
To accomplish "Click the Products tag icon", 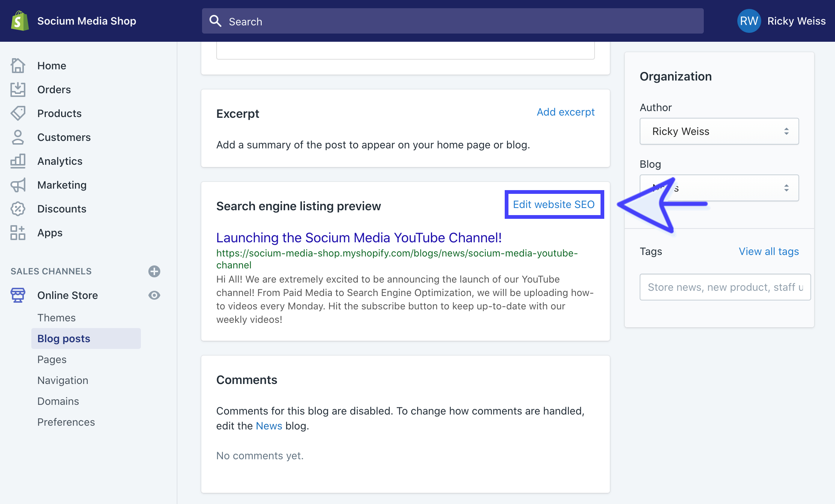I will [x=18, y=113].
